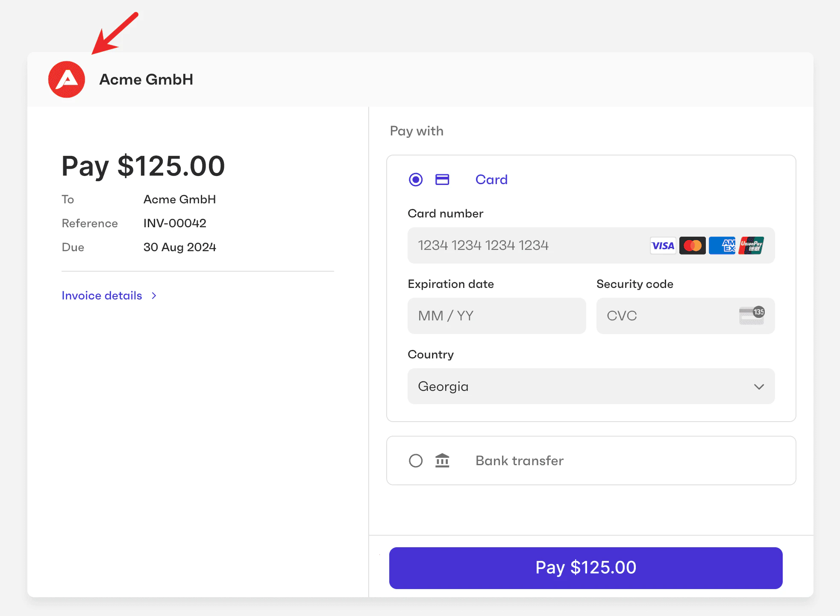Select the Card payment radio button
Viewport: 840px width, 616px height.
coord(415,179)
